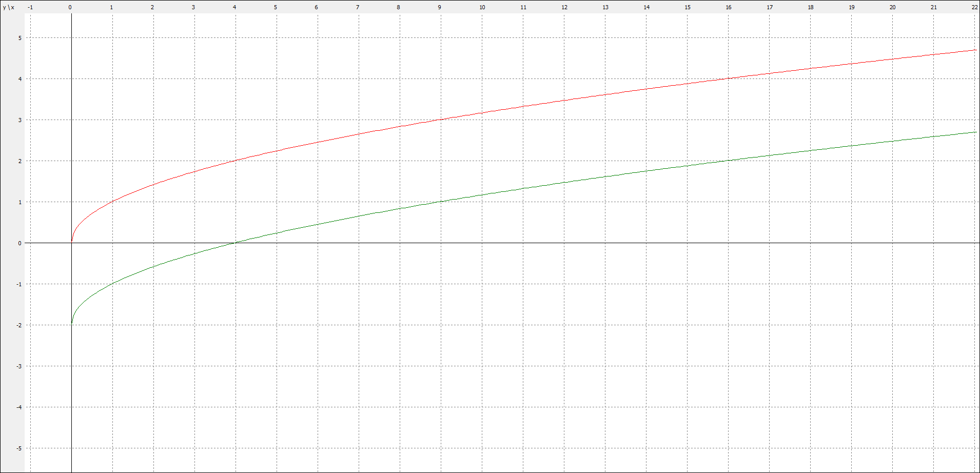The width and height of the screenshot is (980, 473).
Task: Click the origin where the axes intersect
Action: (x=71, y=243)
